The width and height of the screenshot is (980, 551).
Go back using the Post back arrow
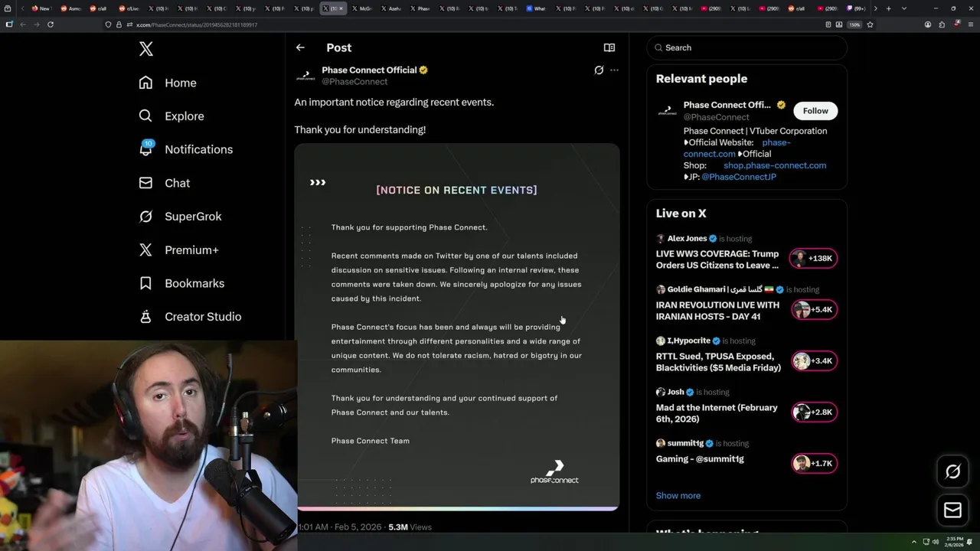(300, 47)
